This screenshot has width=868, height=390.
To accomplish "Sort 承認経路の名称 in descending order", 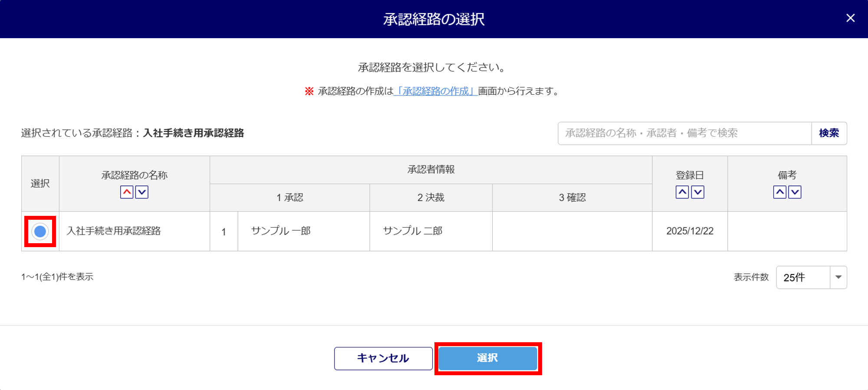I will 142,192.
